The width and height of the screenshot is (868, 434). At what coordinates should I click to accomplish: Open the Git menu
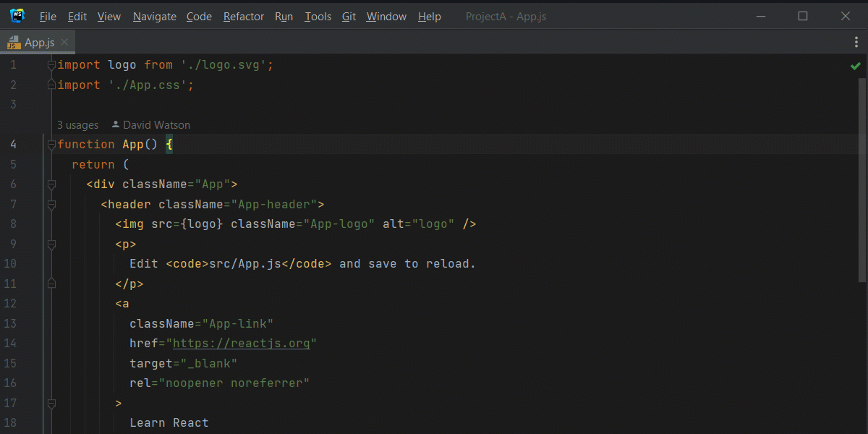(x=349, y=16)
